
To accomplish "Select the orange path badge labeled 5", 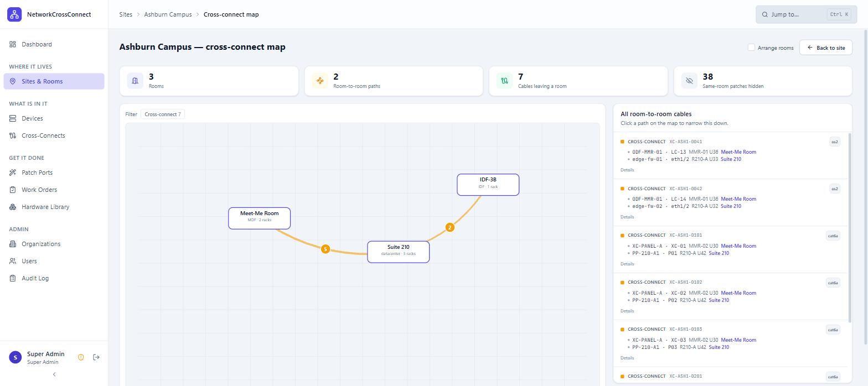I will pos(325,249).
